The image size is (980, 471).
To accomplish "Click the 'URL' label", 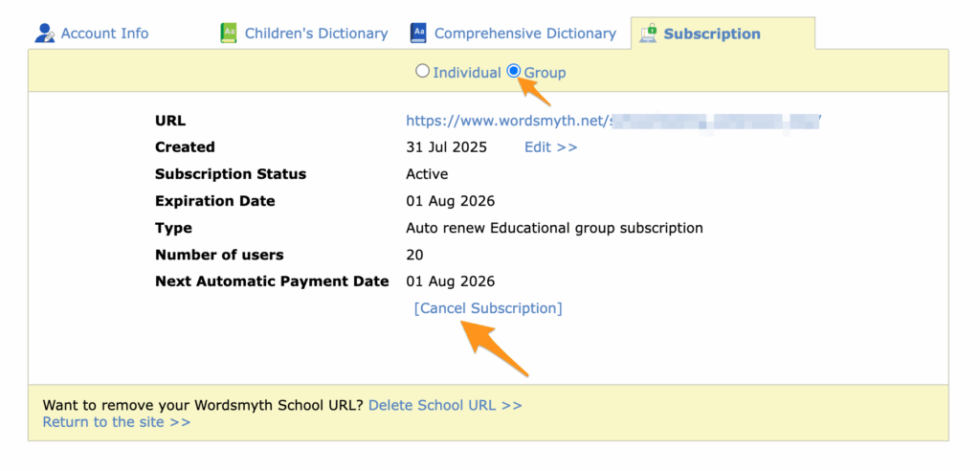I will 170,121.
